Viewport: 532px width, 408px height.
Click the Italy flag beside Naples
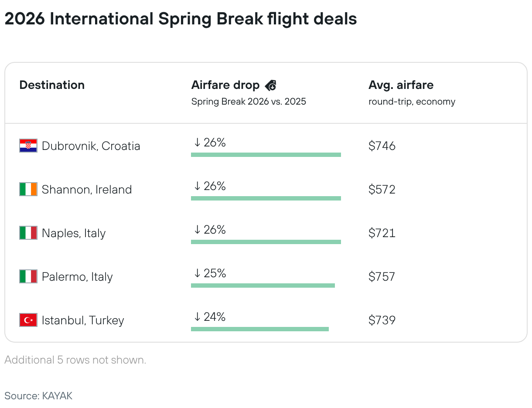(x=28, y=233)
